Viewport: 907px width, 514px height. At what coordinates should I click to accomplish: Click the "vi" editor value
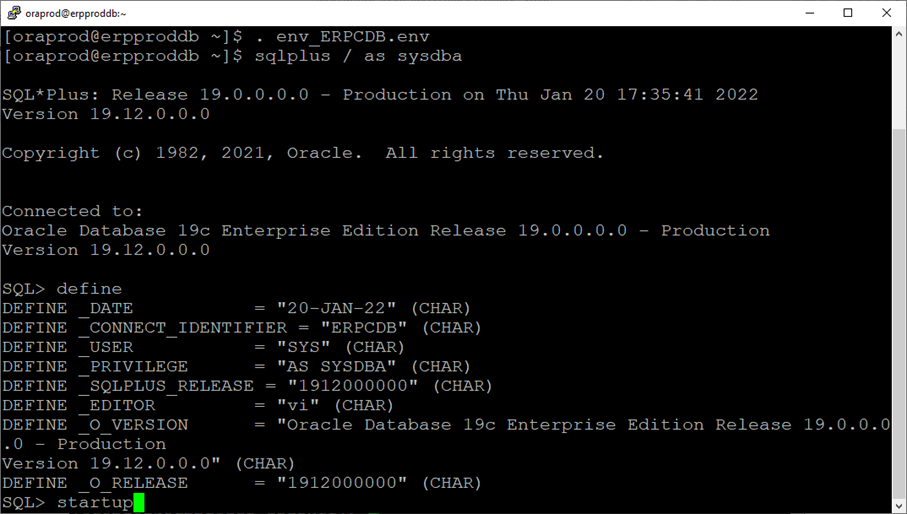coord(298,405)
